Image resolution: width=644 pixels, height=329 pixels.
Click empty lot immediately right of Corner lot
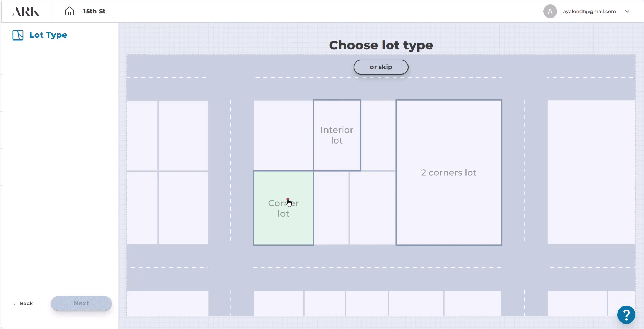(x=331, y=208)
